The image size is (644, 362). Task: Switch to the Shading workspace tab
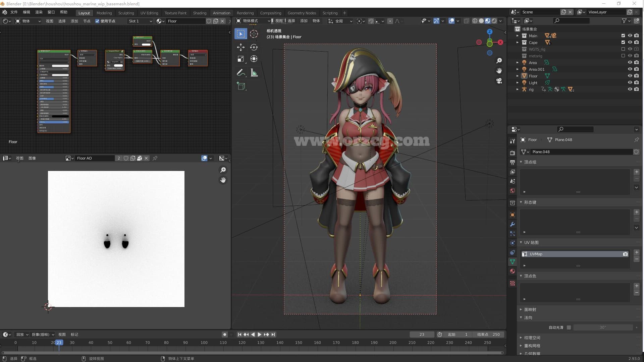(x=200, y=13)
